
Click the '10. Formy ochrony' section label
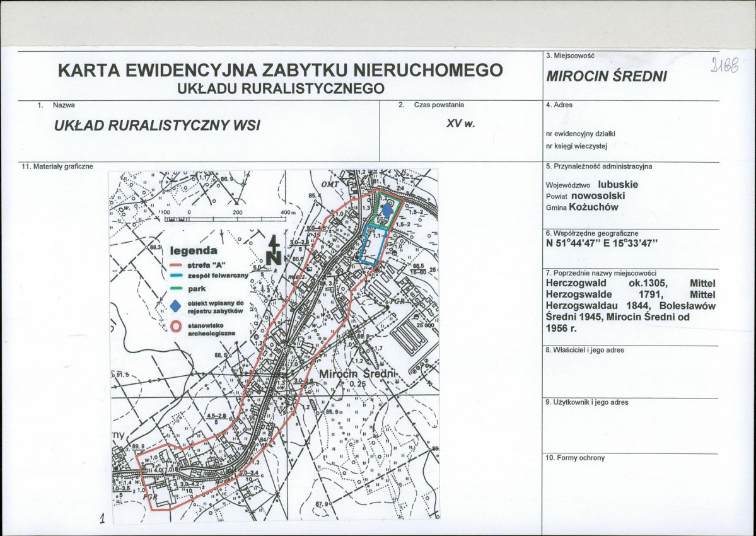[x=575, y=458]
